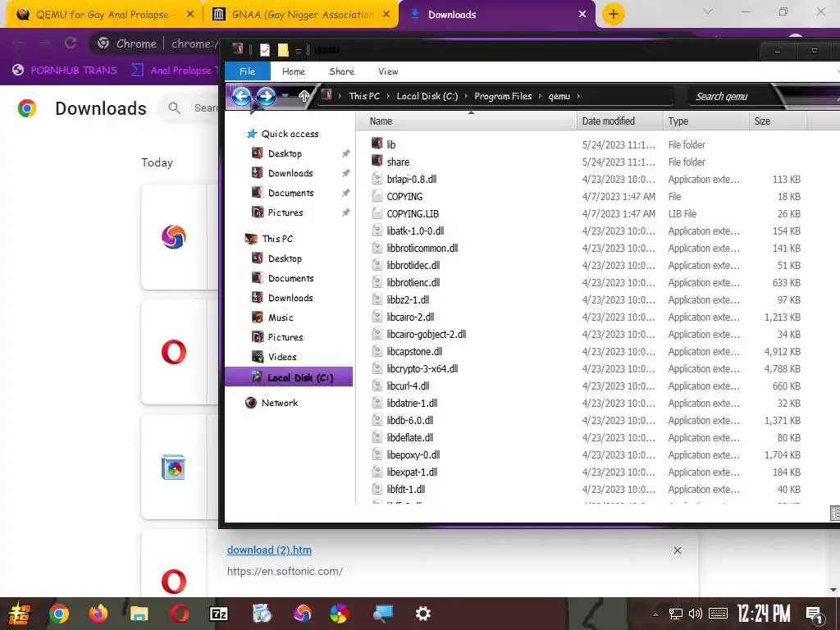Screen dimensions: 840x630
Task: Select the COPYING.LIB file icon
Action: pos(377,213)
